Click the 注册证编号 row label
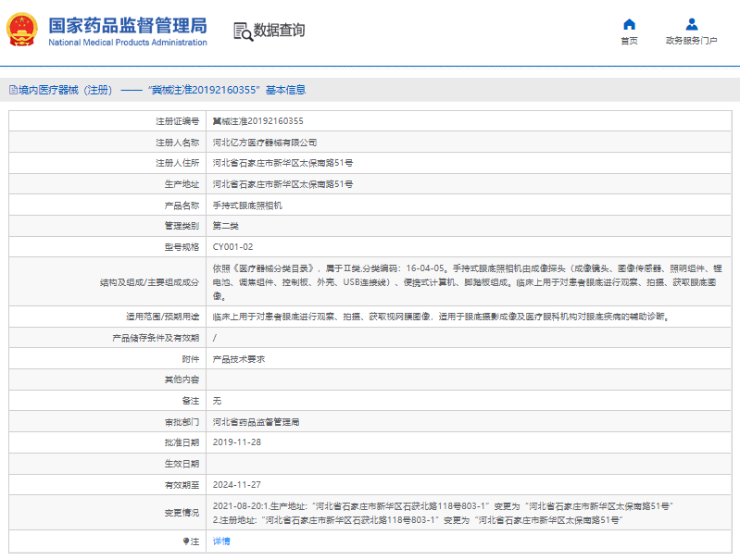 [178, 121]
